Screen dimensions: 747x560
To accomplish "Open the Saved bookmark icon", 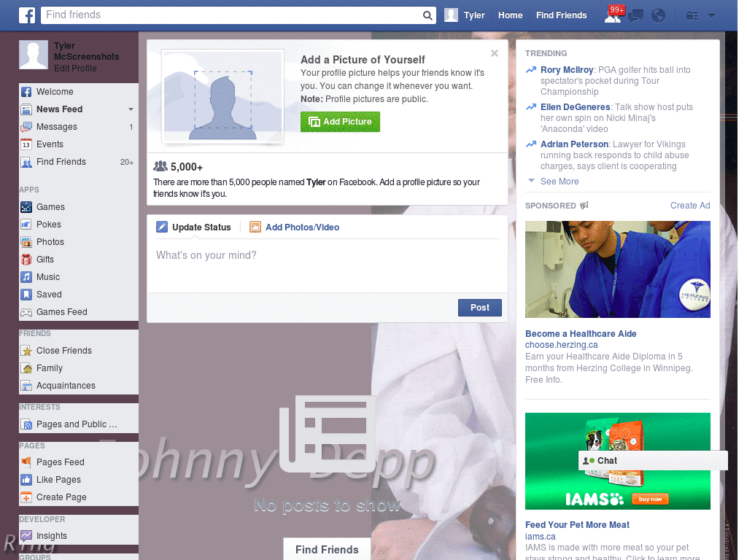I will point(26,295).
